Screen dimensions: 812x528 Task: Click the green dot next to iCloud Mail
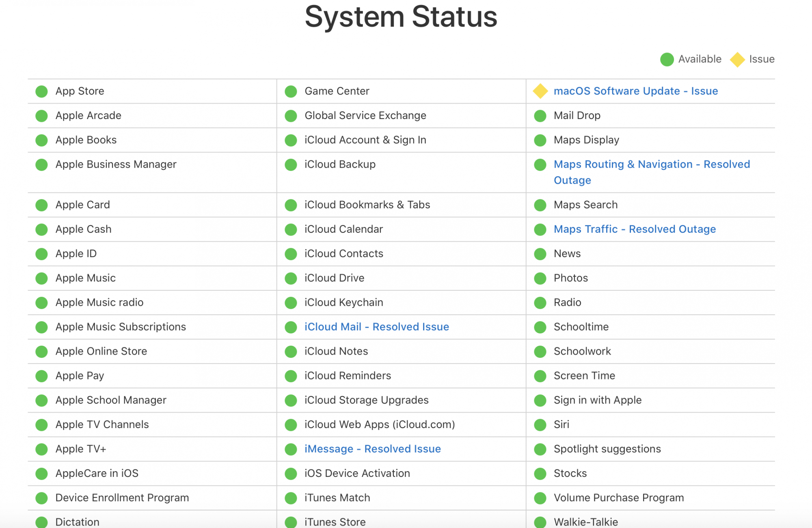(x=291, y=327)
